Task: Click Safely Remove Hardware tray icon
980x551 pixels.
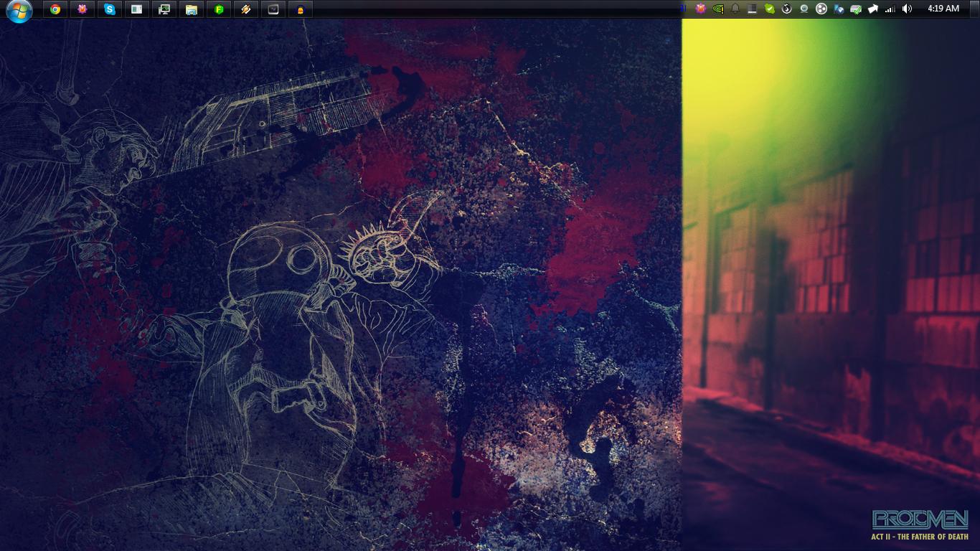Action: click(x=856, y=9)
